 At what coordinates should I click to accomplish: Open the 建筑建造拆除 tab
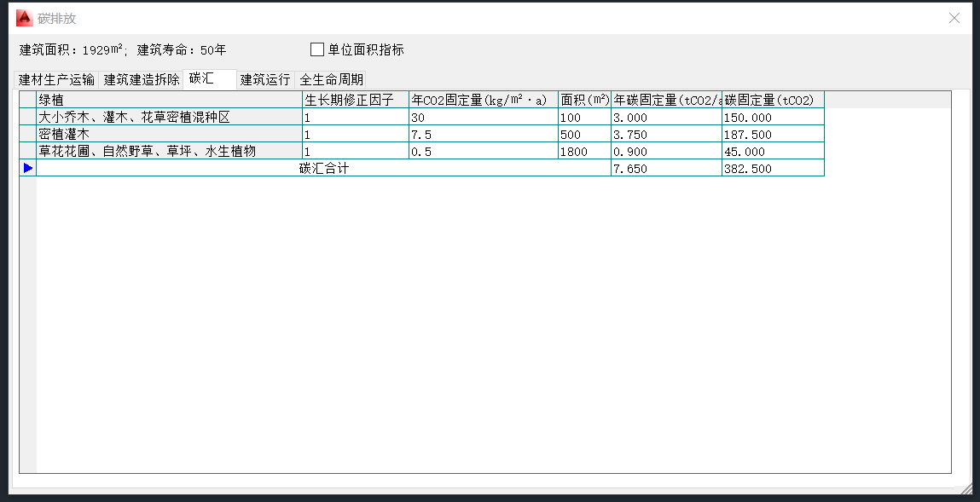pyautogui.click(x=142, y=80)
